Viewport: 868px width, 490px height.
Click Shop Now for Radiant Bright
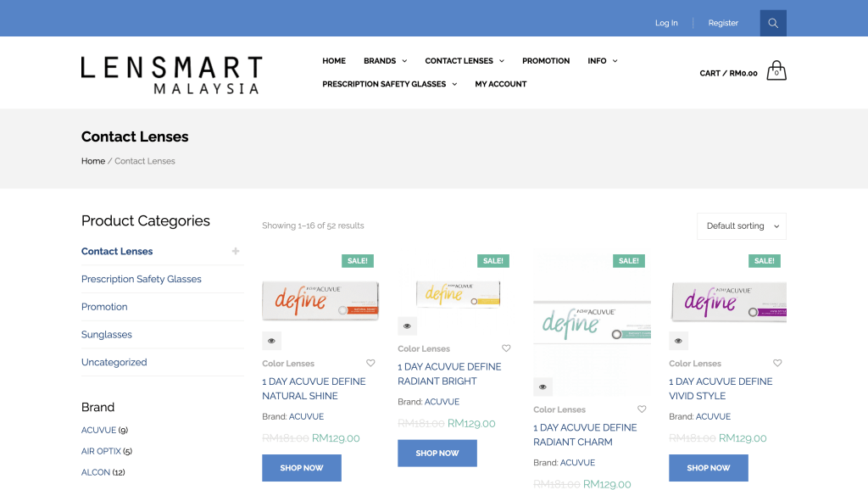tap(437, 453)
